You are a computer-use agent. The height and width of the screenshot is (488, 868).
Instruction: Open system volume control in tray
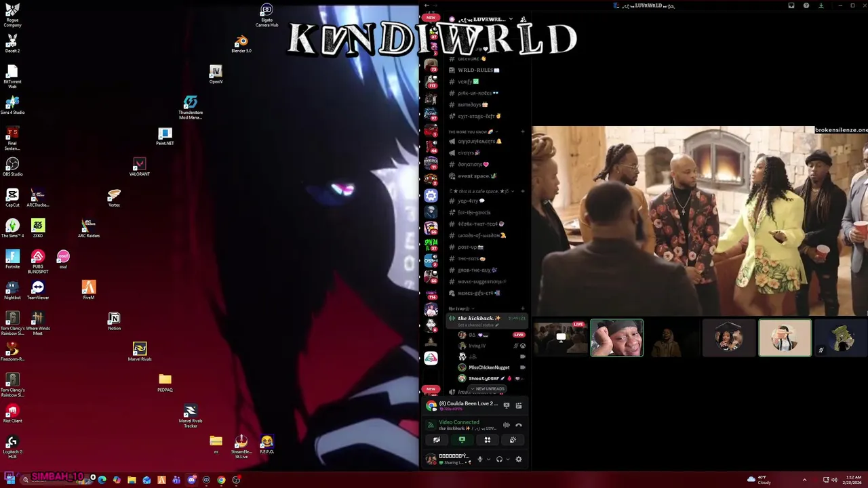(x=834, y=480)
